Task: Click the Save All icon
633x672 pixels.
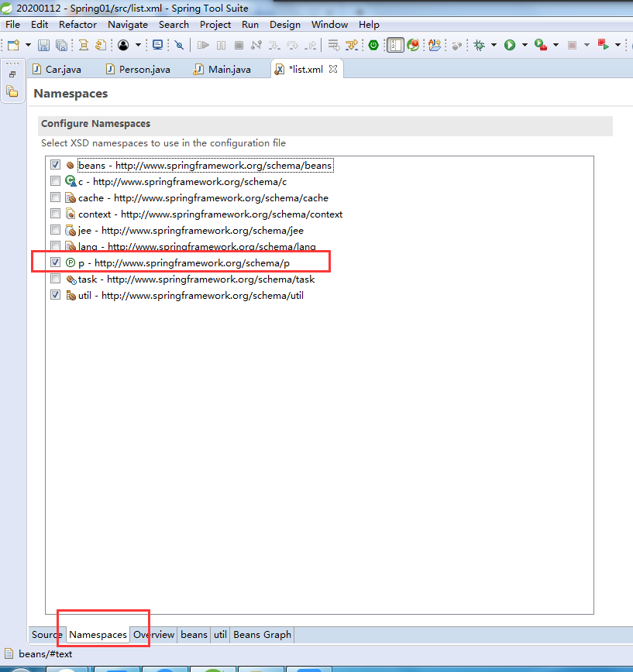Action: 62,45
